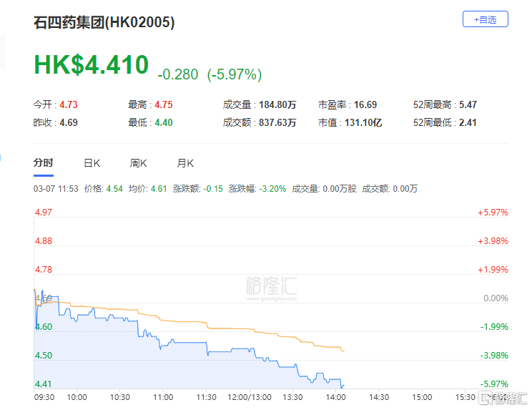
Task: Click the -1.99% right axis label
Action: [494, 327]
